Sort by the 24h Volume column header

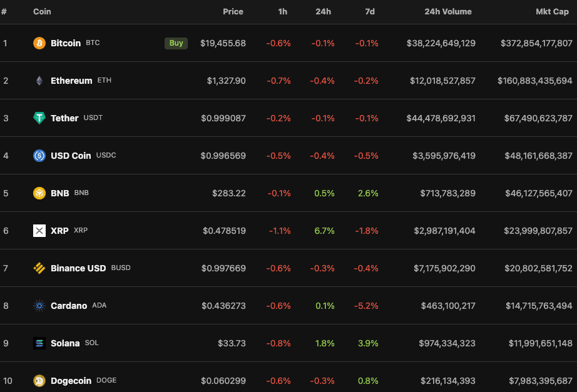[448, 11]
